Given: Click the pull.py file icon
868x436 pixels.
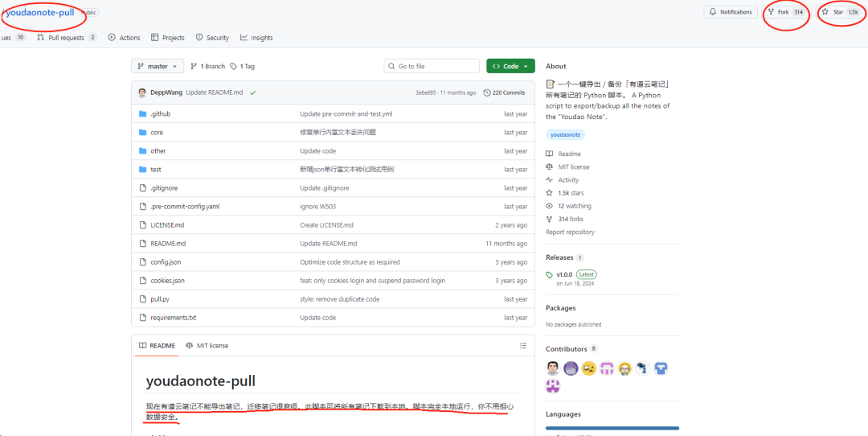Looking at the screenshot, I should click(x=142, y=299).
